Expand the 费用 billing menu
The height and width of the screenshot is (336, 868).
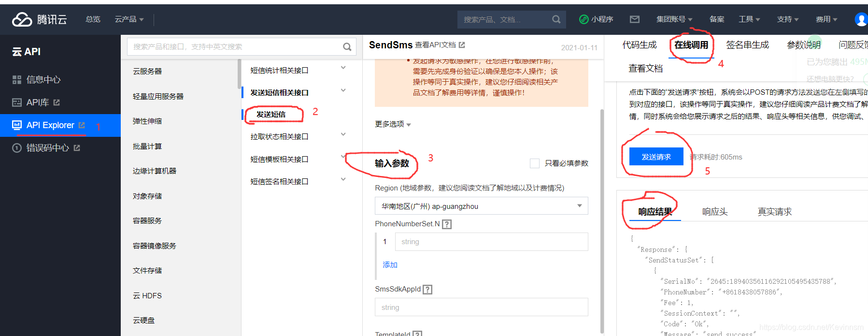click(826, 19)
